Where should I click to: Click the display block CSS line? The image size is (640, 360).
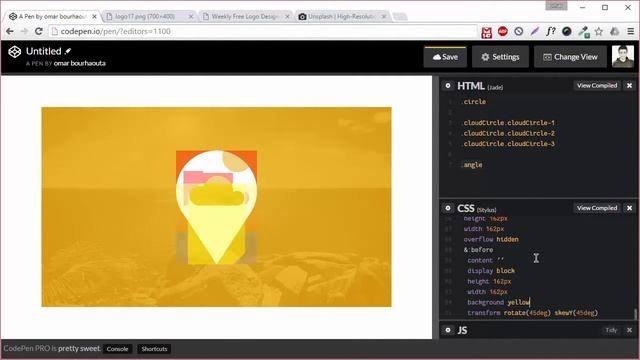(x=491, y=271)
